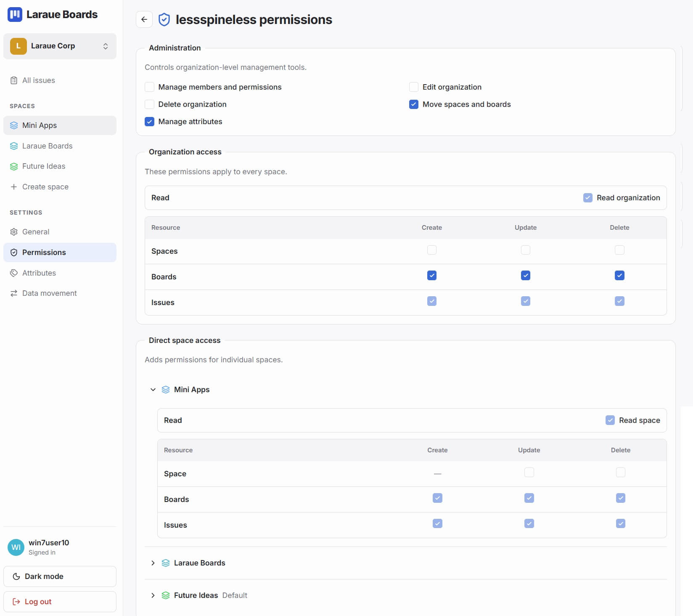Open Mini Apps space in sidebar
The width and height of the screenshot is (693, 616).
(60, 125)
